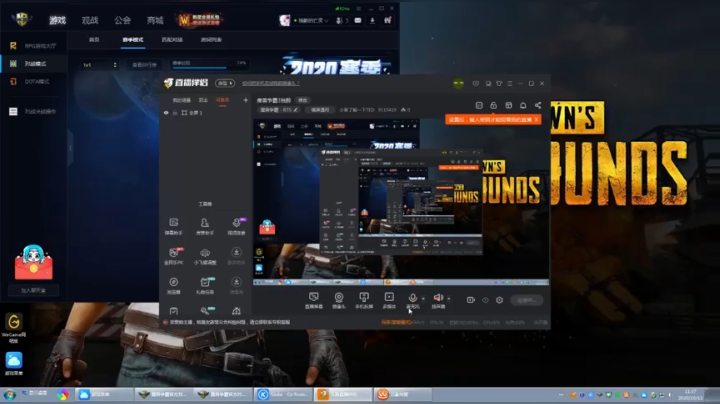Dismiss the orange tooltip with X
Screen dimensions: 720x404
[536, 120]
